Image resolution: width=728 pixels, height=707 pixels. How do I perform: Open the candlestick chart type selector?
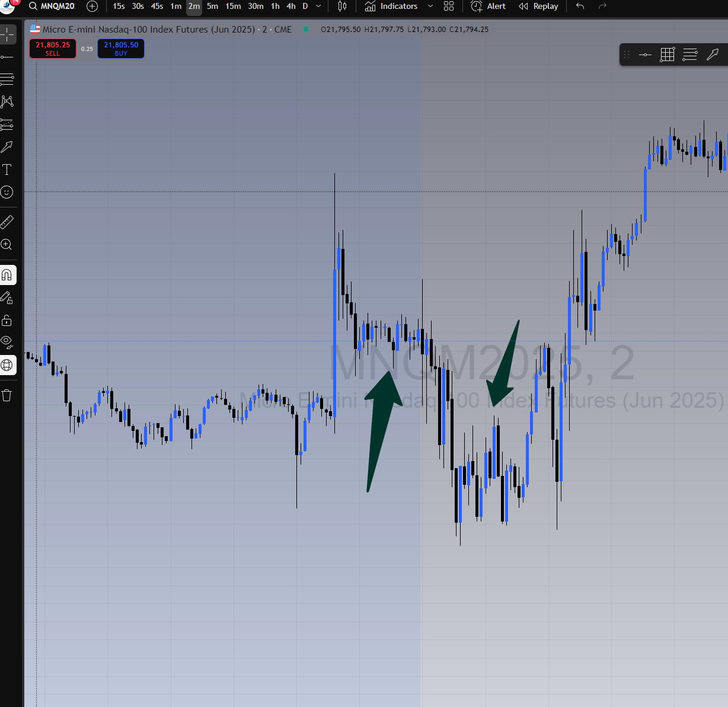point(342,7)
